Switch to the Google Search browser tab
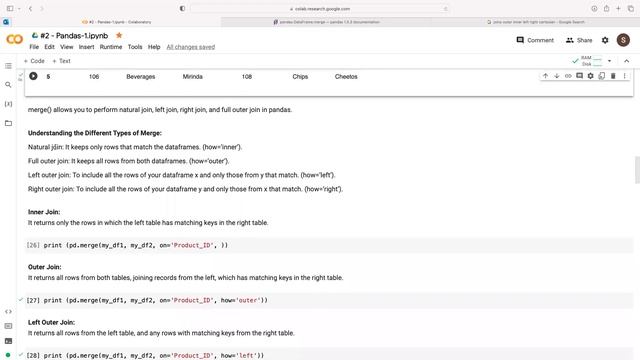Image resolution: width=640 pixels, height=360 pixels. [x=536, y=22]
